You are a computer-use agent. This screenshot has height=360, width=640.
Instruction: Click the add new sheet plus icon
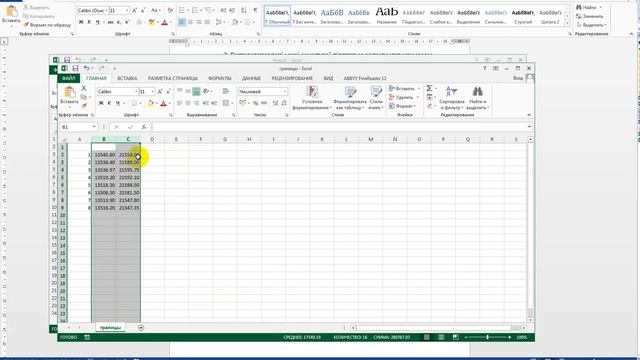click(x=141, y=327)
